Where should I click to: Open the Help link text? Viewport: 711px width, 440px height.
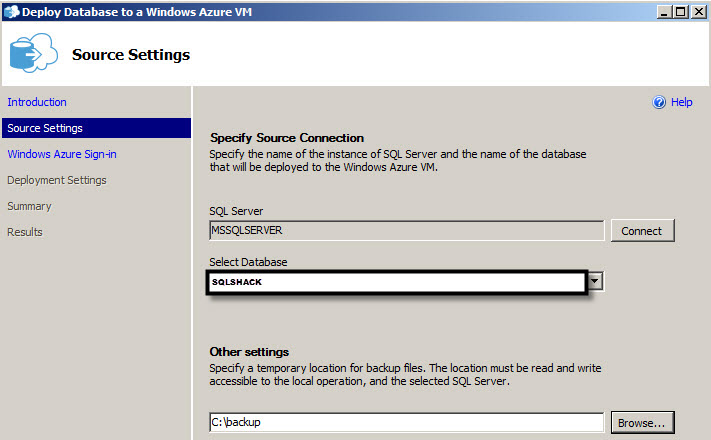[681, 102]
